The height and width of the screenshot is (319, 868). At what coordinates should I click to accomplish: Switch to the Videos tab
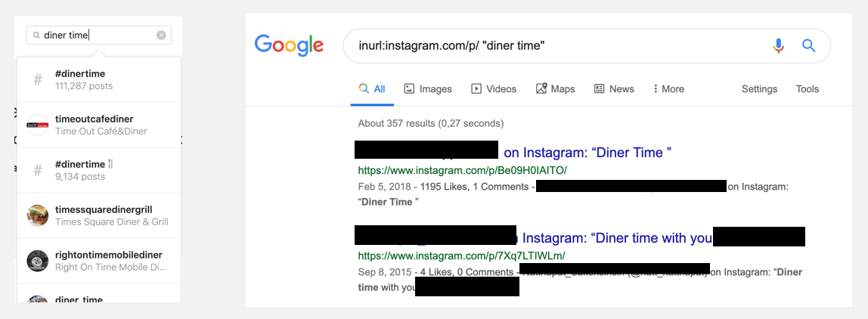[493, 88]
